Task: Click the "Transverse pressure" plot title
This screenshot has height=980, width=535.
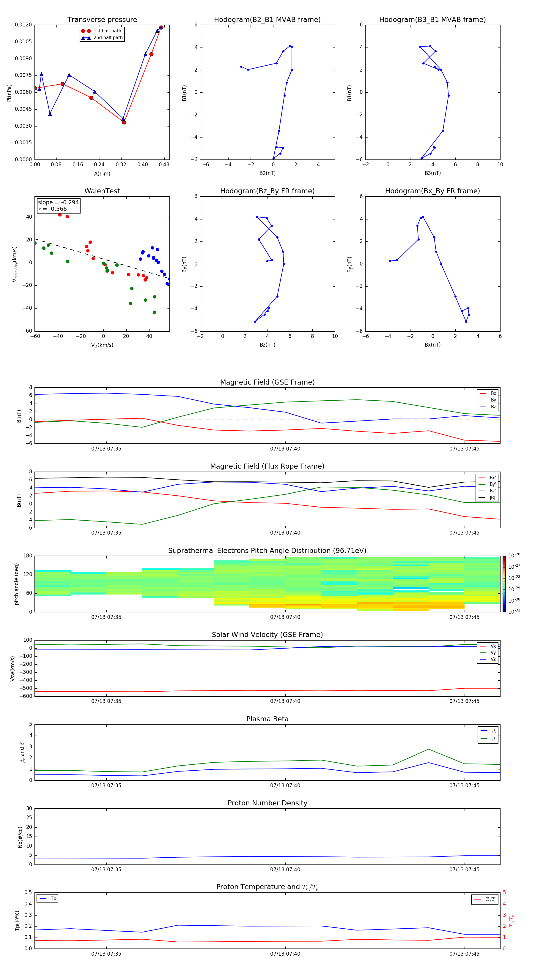Action: [102, 20]
